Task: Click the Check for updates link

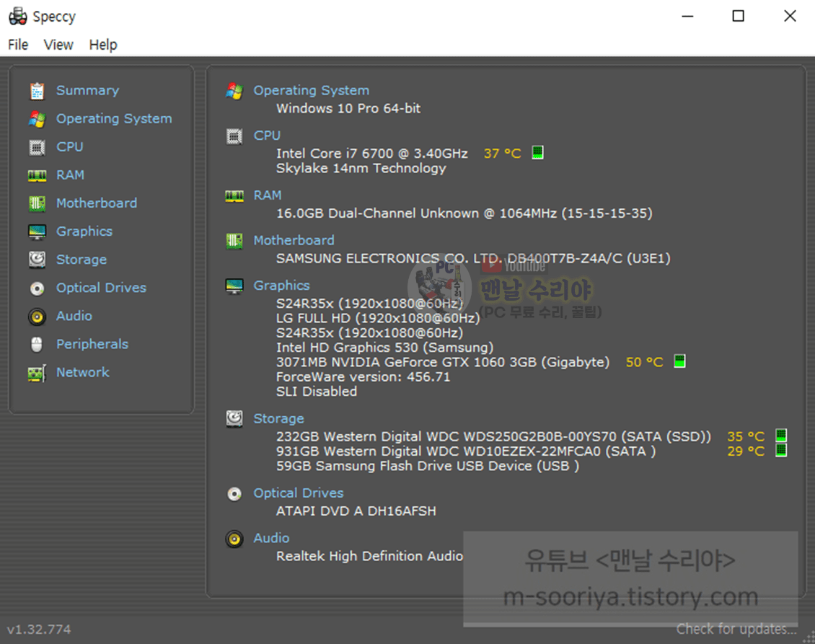Action: click(x=736, y=629)
